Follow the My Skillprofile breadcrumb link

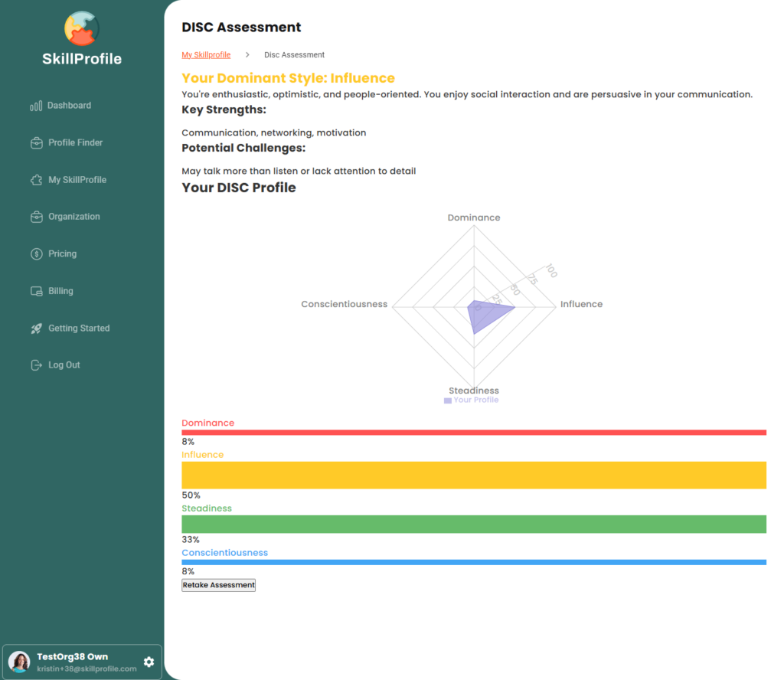206,55
